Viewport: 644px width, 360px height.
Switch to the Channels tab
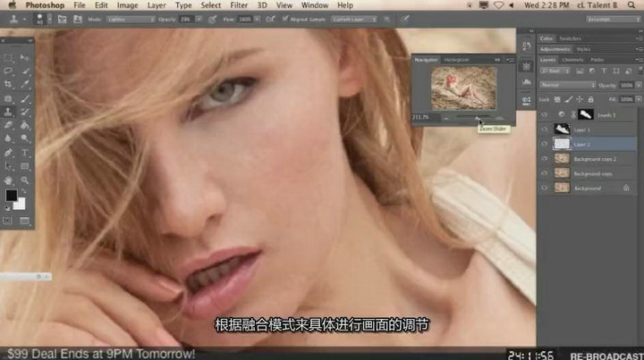[x=572, y=60]
